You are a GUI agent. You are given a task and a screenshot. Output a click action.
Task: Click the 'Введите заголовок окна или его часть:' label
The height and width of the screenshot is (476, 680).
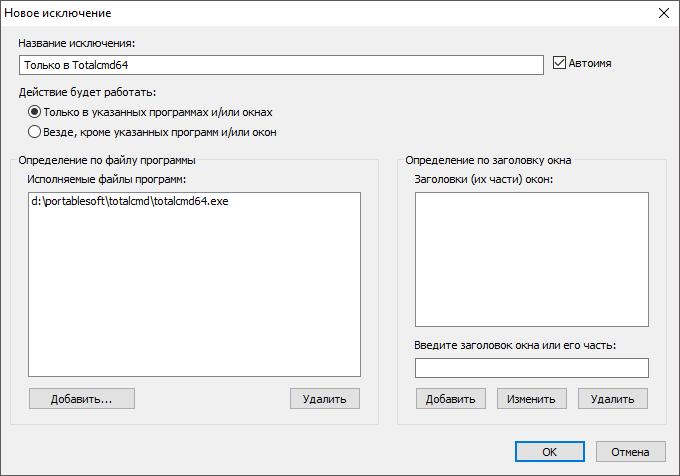coord(515,345)
